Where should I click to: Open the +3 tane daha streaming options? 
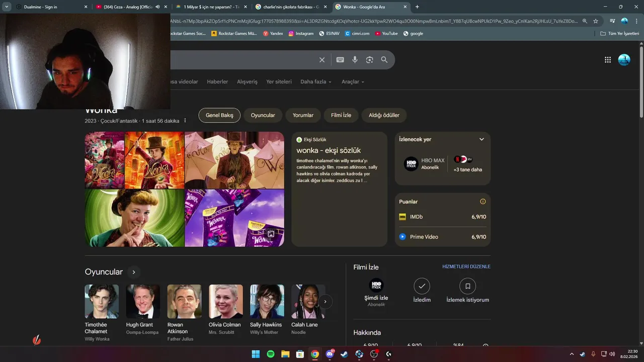pyautogui.click(x=468, y=164)
